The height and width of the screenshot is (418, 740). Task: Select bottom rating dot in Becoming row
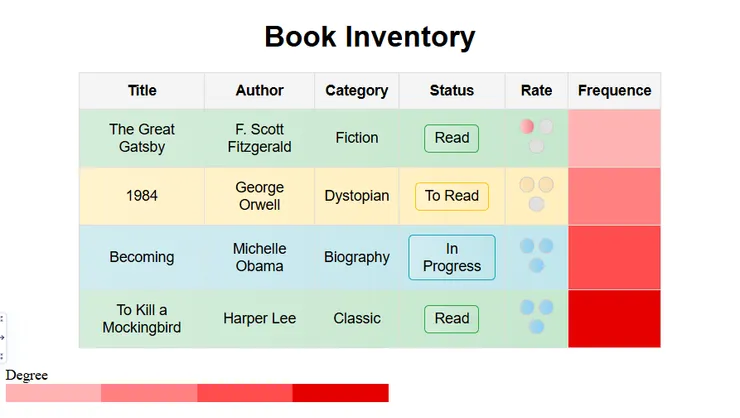pyautogui.click(x=536, y=265)
